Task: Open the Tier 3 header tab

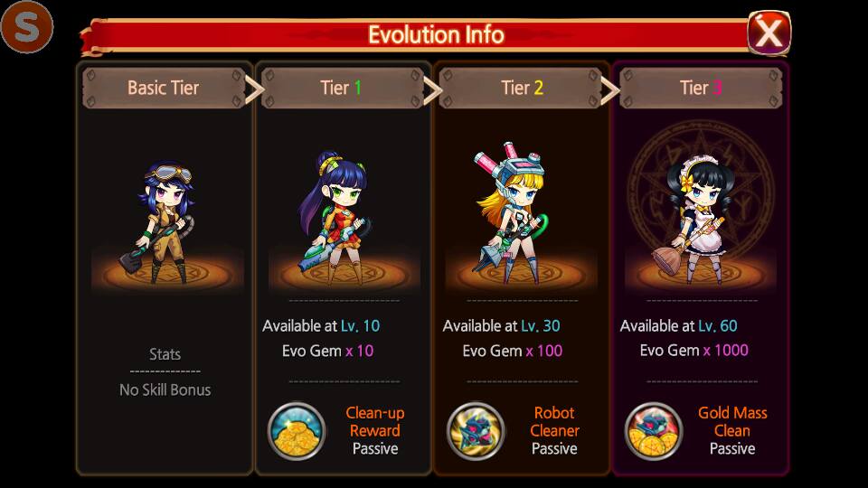Action: [x=701, y=88]
